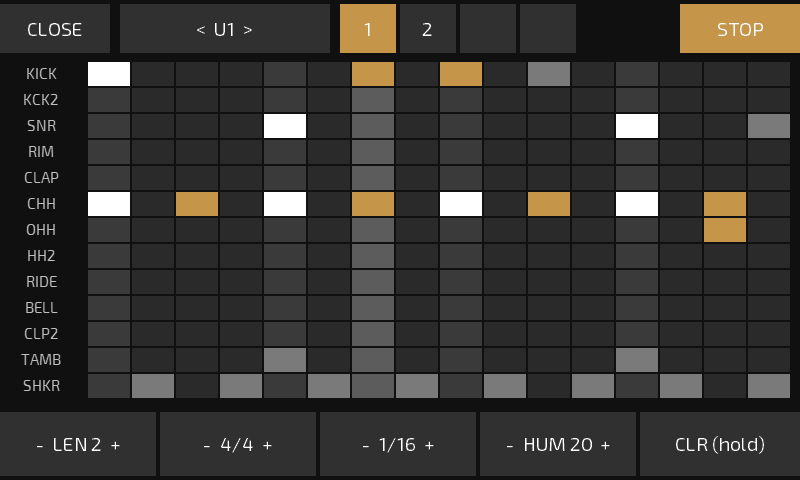Toggle the gray SHKR cell on step 6
This screenshot has height=480, width=800.
coord(329,386)
